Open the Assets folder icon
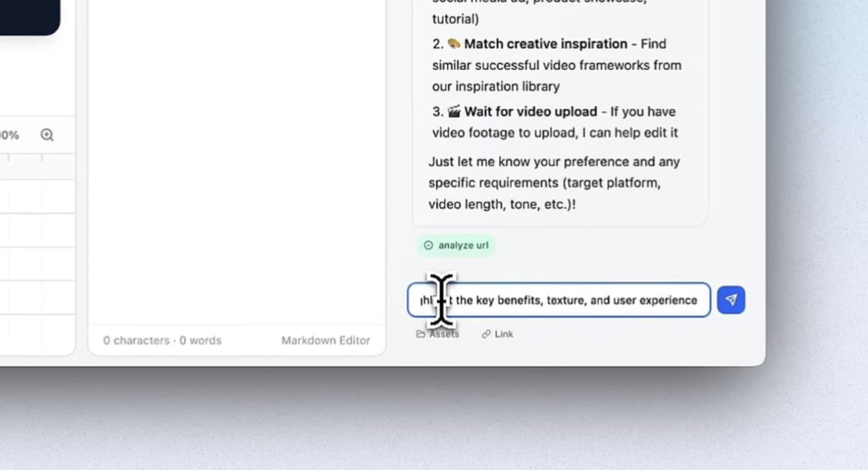 420,334
